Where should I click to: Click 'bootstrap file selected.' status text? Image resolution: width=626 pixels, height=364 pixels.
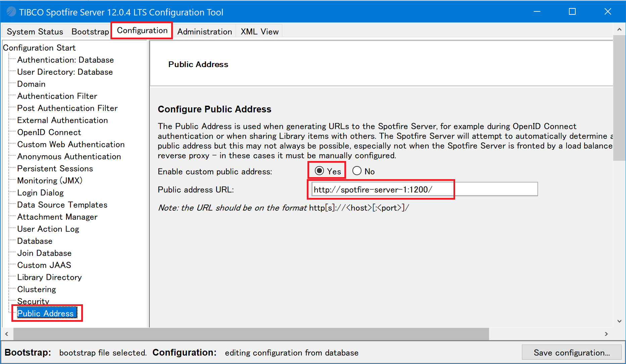click(x=103, y=353)
